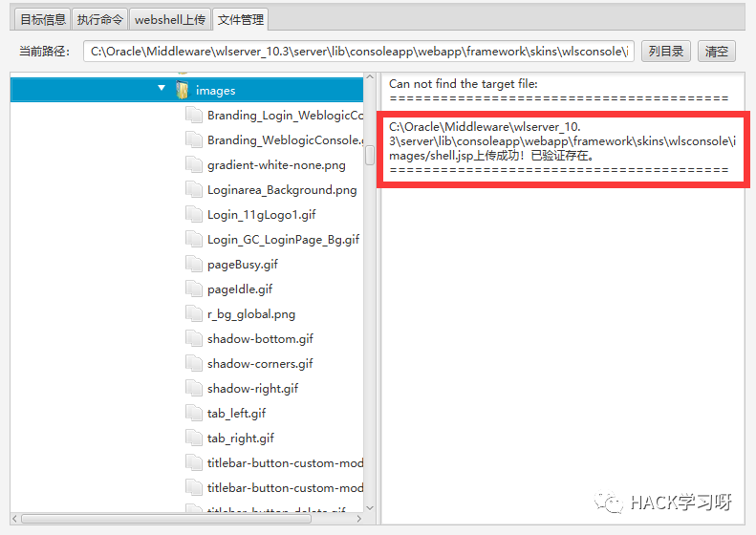Select shadow-bottom.gif file
756x535 pixels.
coord(260,339)
